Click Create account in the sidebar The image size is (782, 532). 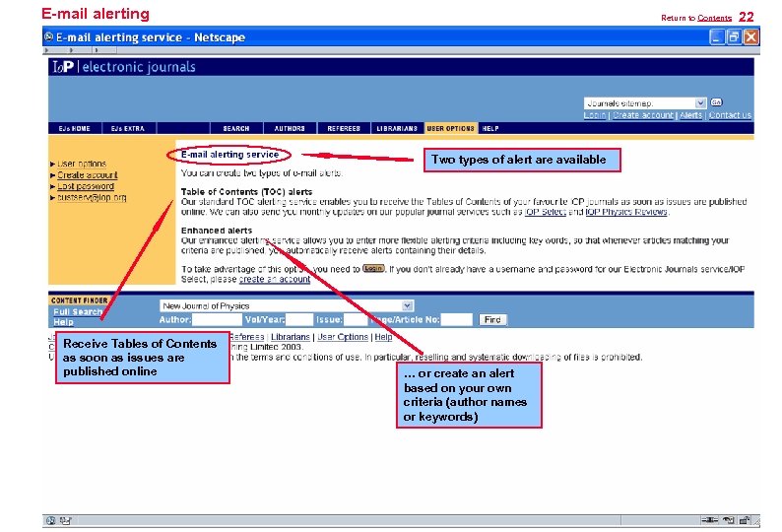(88, 175)
